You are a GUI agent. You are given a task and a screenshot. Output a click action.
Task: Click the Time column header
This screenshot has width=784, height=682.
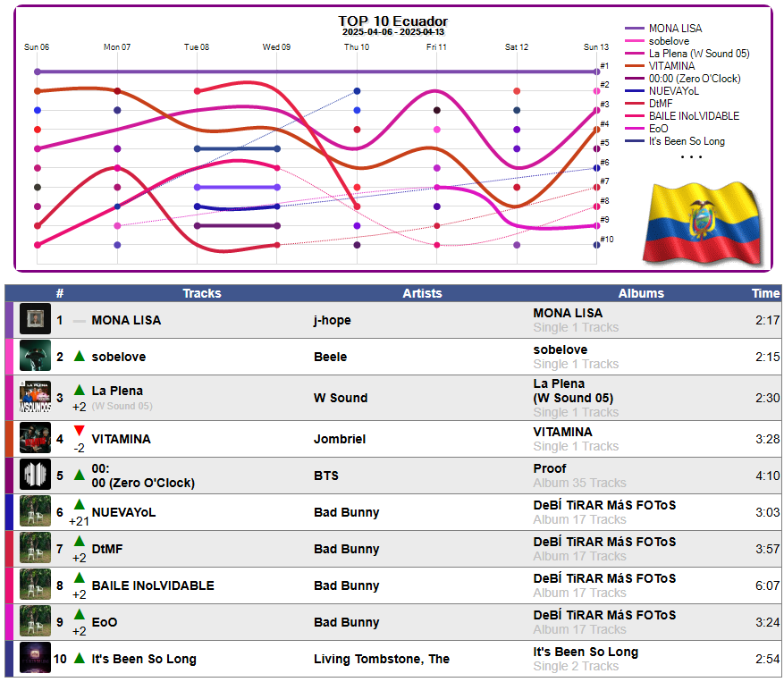(x=765, y=293)
